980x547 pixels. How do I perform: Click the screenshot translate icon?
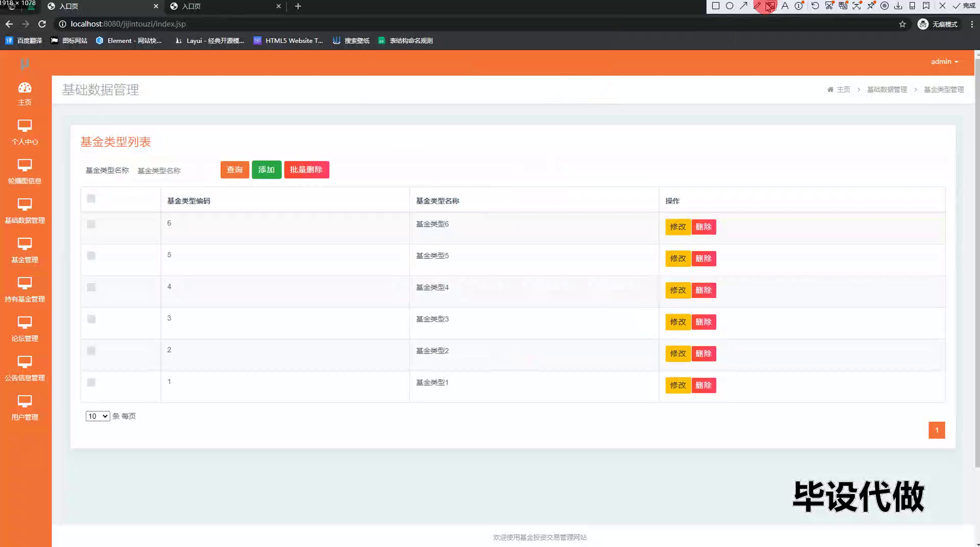(x=843, y=6)
